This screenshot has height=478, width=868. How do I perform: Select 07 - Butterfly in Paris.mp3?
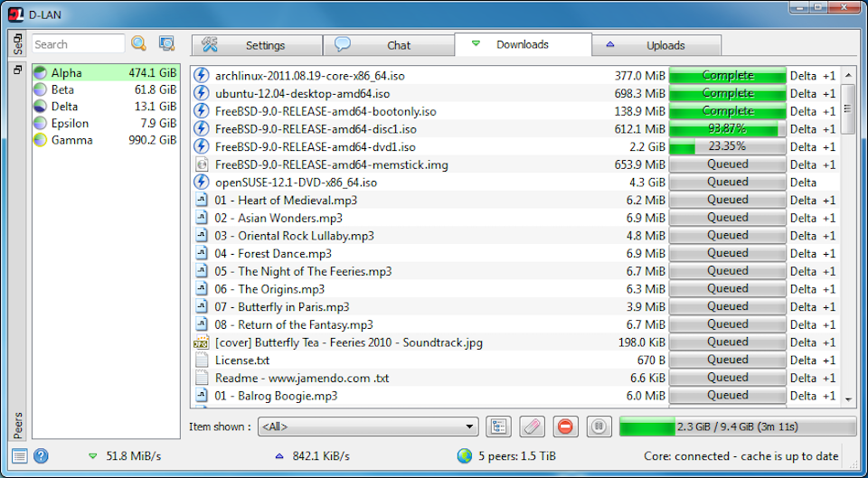(282, 306)
